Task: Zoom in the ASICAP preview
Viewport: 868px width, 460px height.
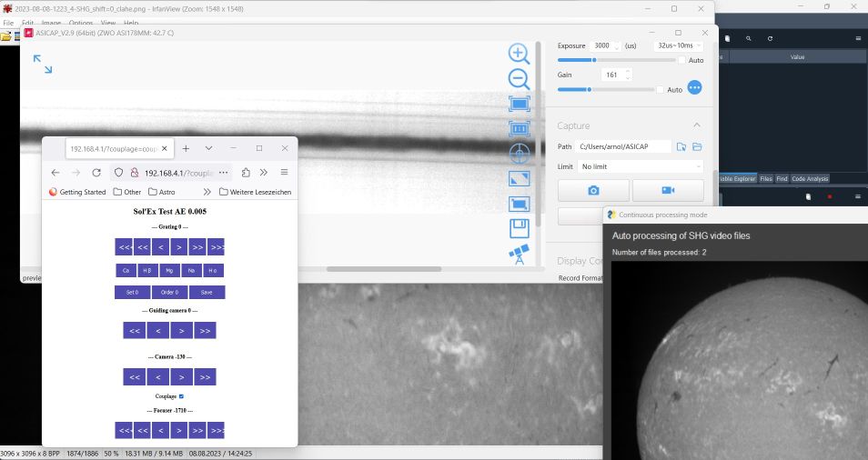Action: pyautogui.click(x=519, y=54)
